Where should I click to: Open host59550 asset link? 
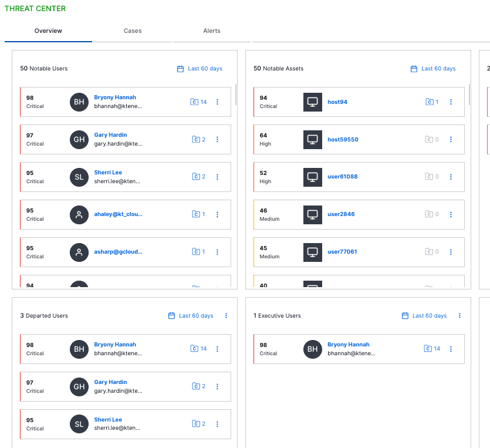pyautogui.click(x=343, y=139)
